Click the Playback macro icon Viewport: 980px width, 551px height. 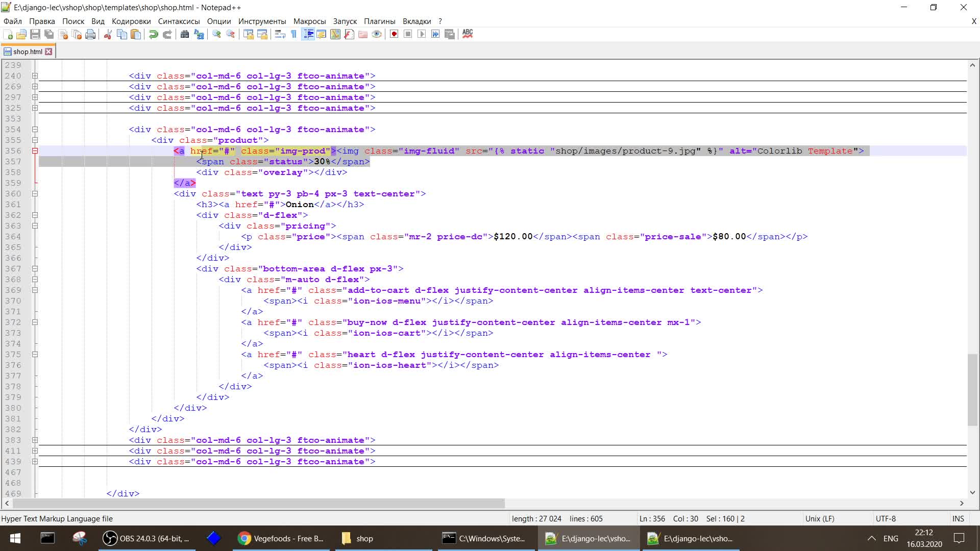(x=422, y=34)
